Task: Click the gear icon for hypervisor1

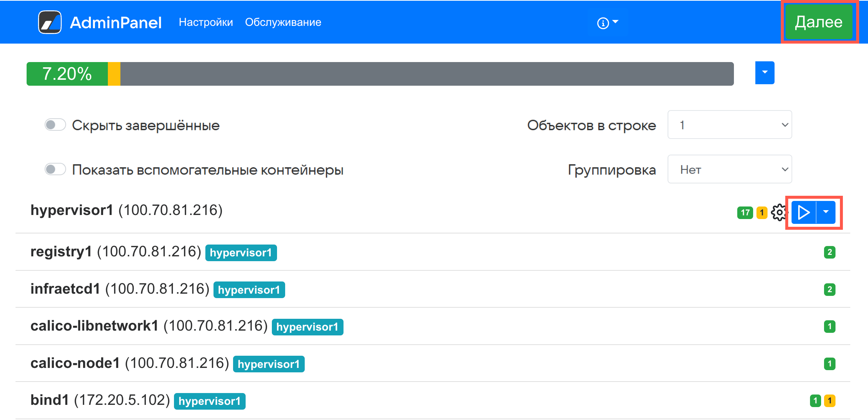Action: (x=779, y=212)
